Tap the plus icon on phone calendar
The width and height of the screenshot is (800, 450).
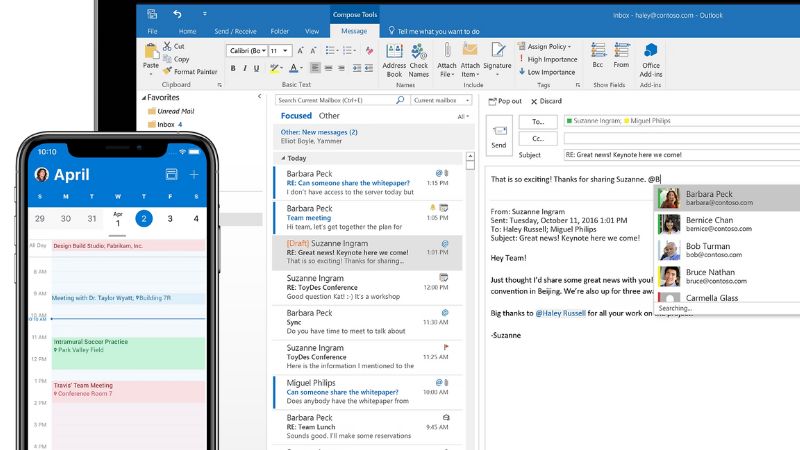tap(194, 174)
